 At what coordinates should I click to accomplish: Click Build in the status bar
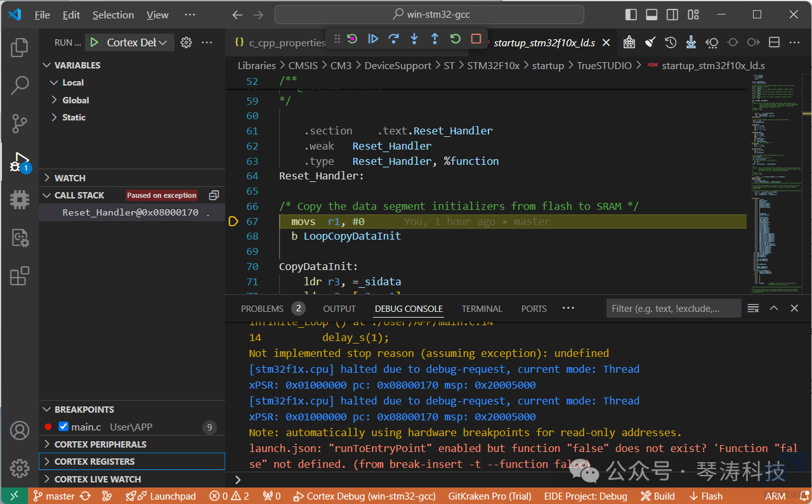click(x=657, y=496)
